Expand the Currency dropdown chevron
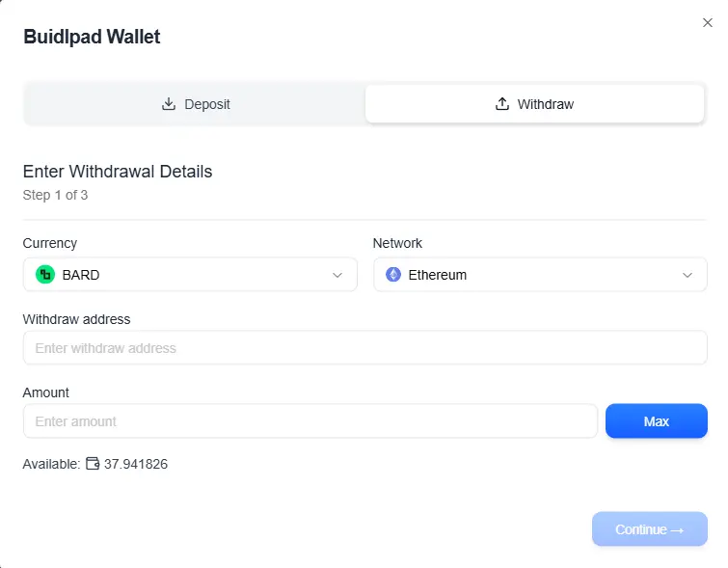 (337, 275)
